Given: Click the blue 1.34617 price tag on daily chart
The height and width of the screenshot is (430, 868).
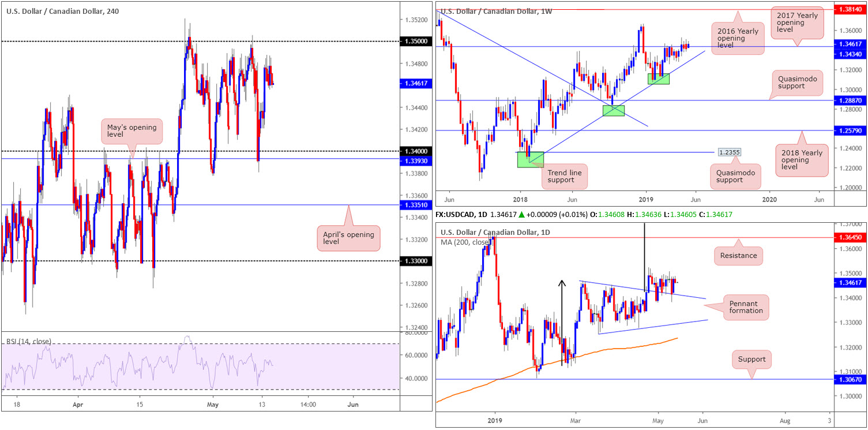Looking at the screenshot, I should 851,282.
